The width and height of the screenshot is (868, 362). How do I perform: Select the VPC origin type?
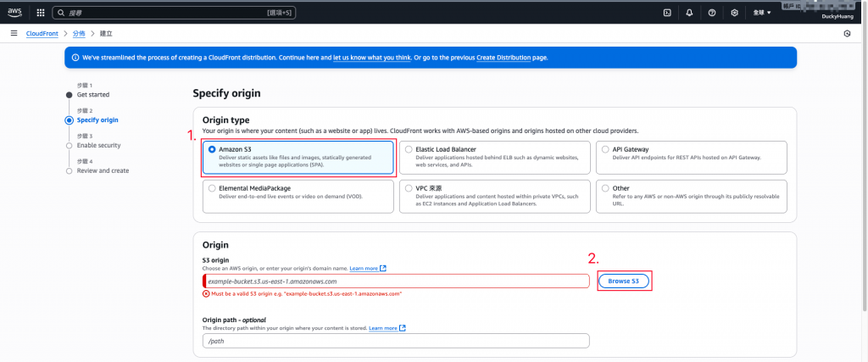[x=495, y=196]
